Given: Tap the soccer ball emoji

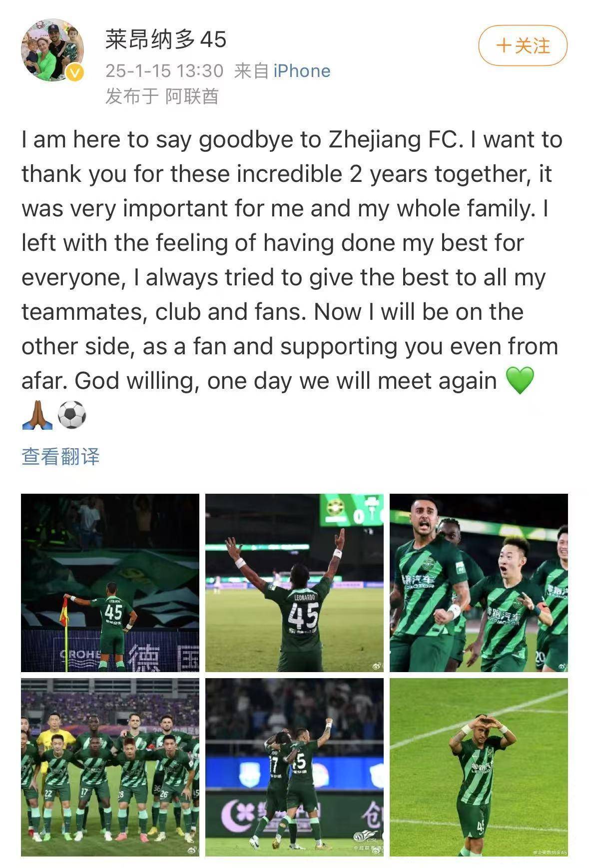Looking at the screenshot, I should 72,415.
